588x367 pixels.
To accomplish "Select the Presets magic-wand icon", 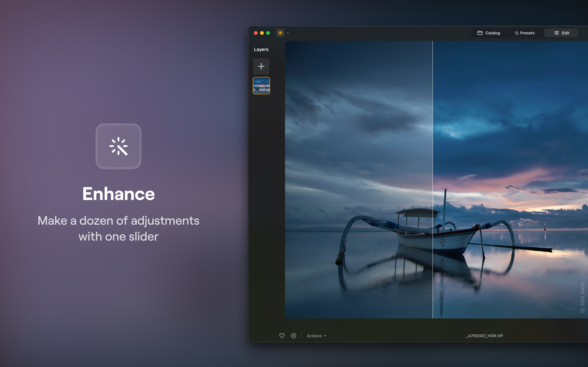I will pos(517,33).
